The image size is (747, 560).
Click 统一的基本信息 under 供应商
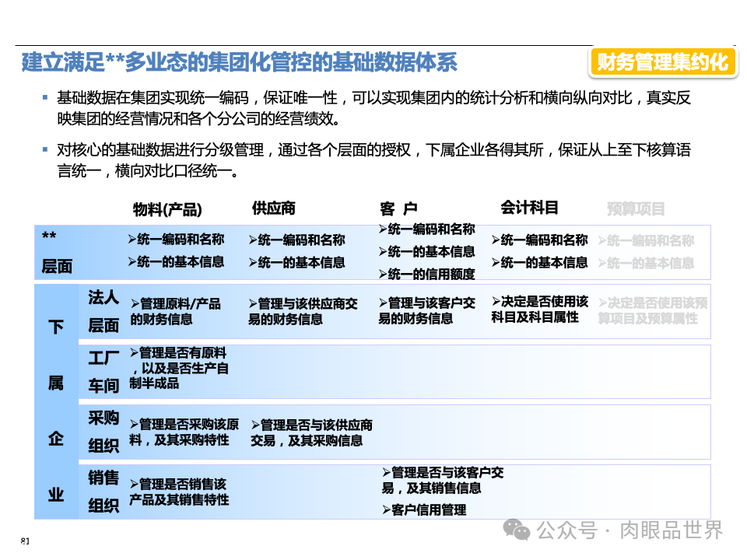[296, 262]
